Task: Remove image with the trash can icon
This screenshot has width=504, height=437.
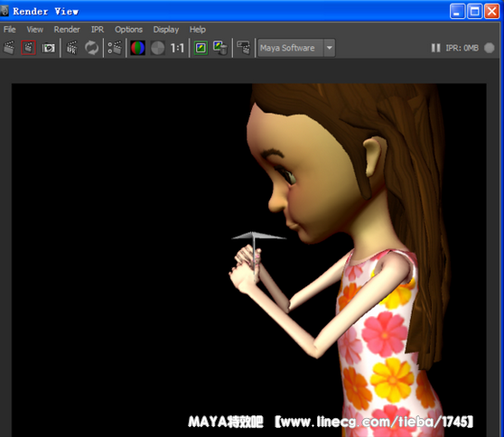Action: [220, 48]
